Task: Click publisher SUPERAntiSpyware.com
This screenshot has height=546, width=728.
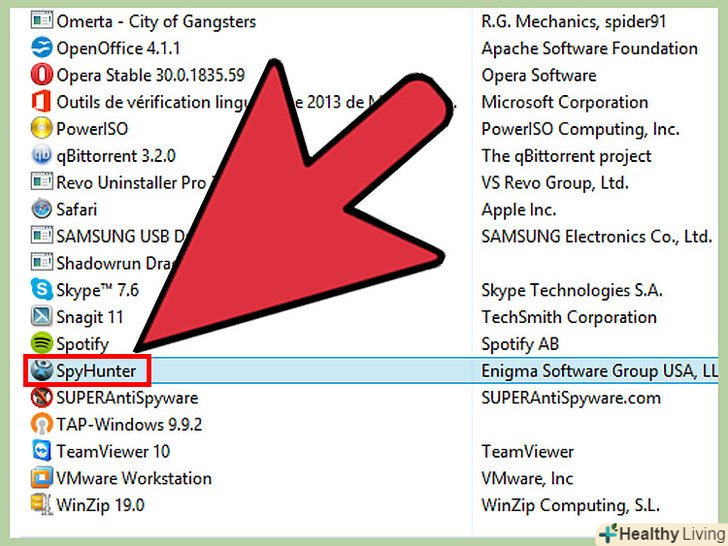Action: pos(571,398)
